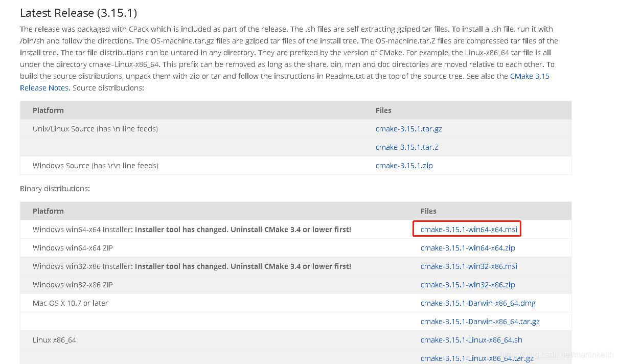Image resolution: width=618 pixels, height=364 pixels.
Task: Download cmake-3.15.1-win64-x64.zip file
Action: (x=468, y=248)
